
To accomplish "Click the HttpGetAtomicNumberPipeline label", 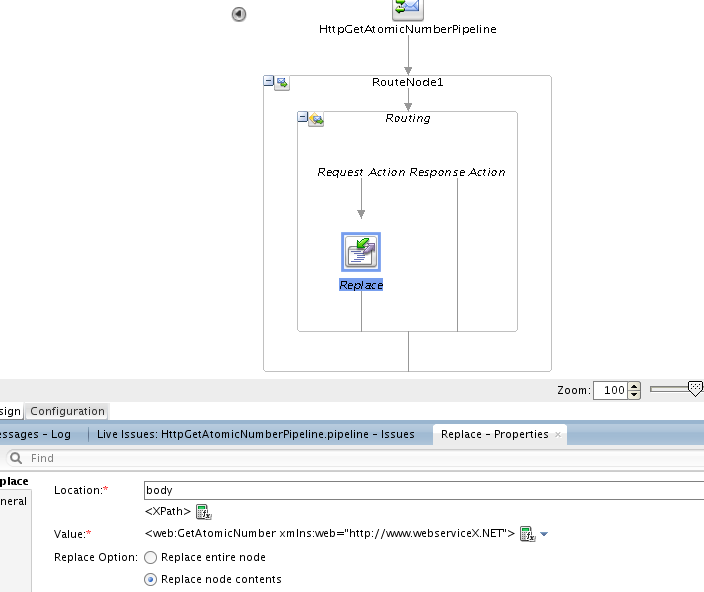I will [x=408, y=29].
